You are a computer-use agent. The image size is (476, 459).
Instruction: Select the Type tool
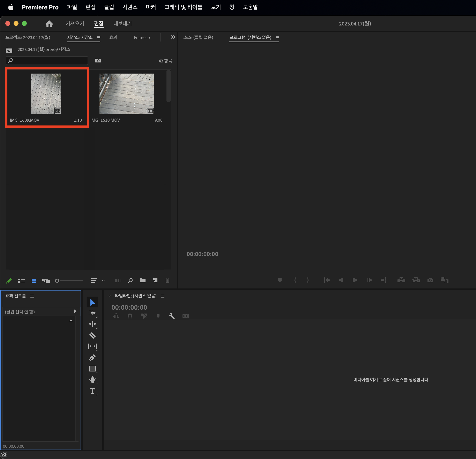(x=92, y=391)
